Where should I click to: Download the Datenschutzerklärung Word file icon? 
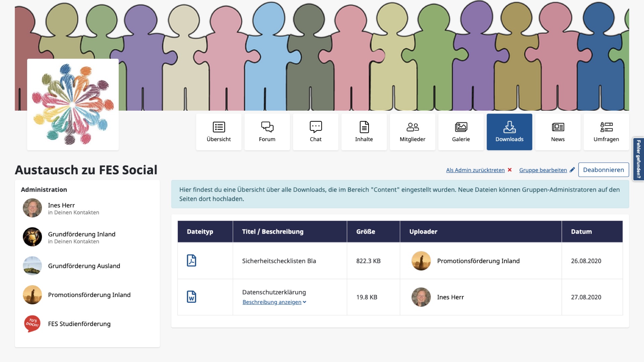click(x=192, y=297)
